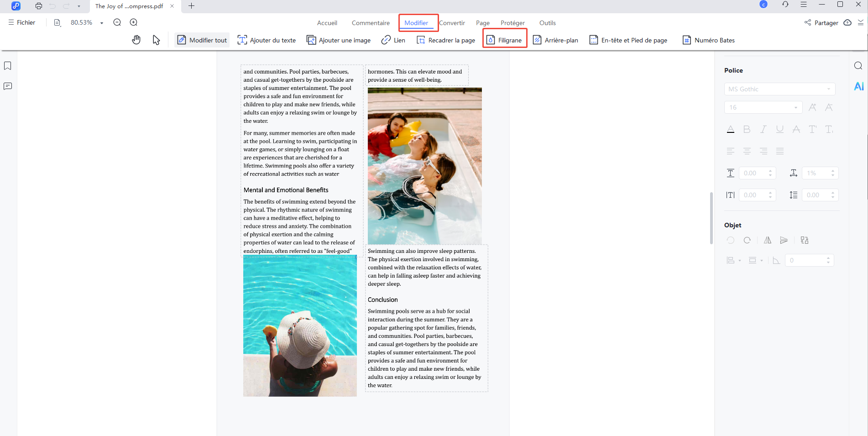Open the font size 16 dropdown
Image resolution: width=868 pixels, height=436 pixels.
click(x=763, y=107)
